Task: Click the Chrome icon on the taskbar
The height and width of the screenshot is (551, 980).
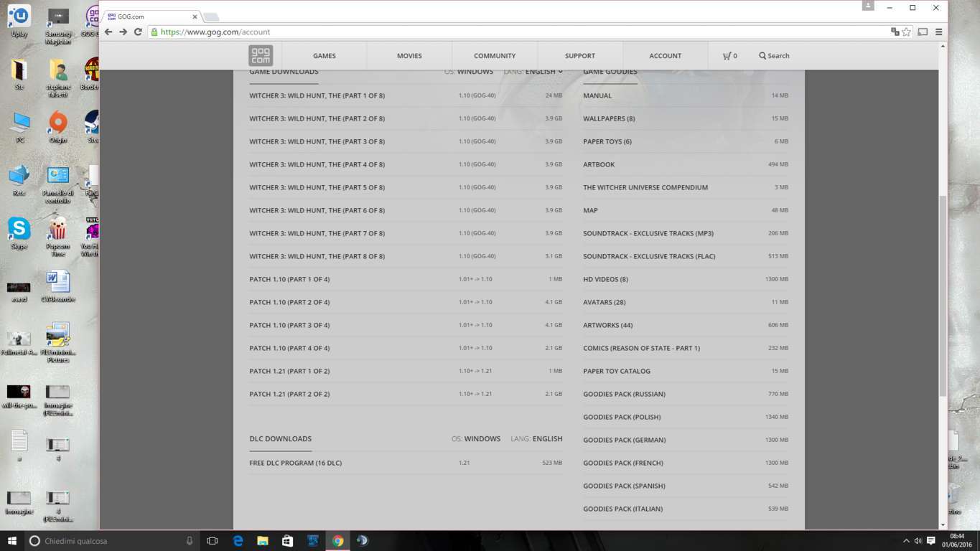Action: coord(337,541)
